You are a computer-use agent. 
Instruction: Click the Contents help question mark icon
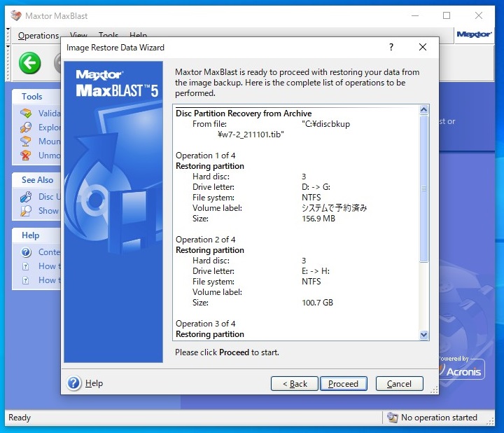(x=26, y=252)
